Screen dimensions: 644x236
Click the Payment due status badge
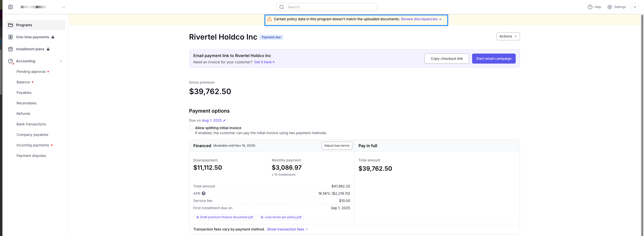pyautogui.click(x=271, y=37)
